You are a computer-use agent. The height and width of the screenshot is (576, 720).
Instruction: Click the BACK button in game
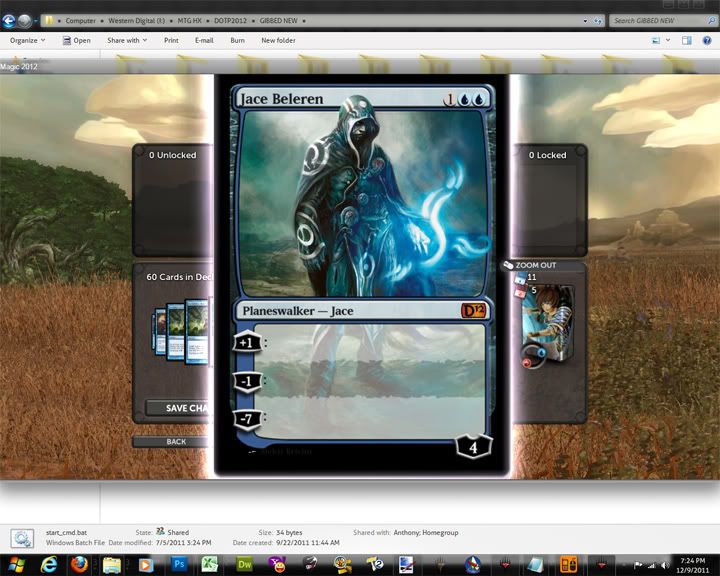[x=172, y=441]
